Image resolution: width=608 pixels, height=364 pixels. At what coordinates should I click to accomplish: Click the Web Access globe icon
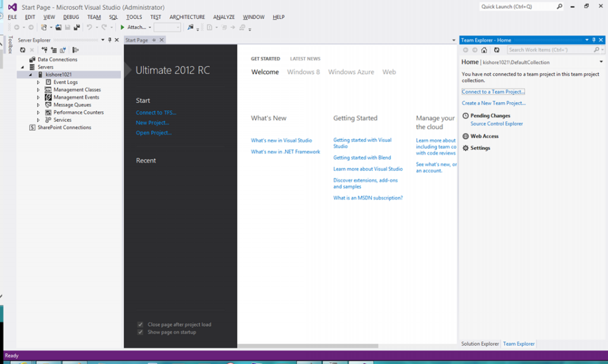[465, 136]
